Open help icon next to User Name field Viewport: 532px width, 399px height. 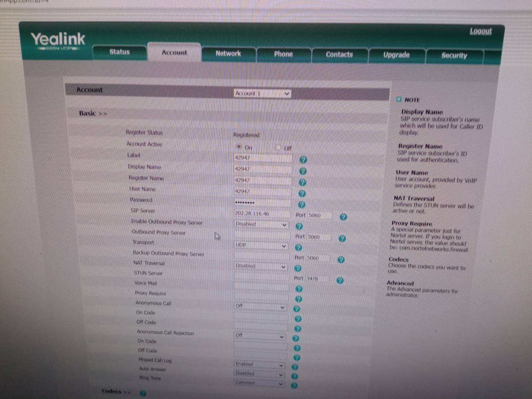(x=302, y=194)
